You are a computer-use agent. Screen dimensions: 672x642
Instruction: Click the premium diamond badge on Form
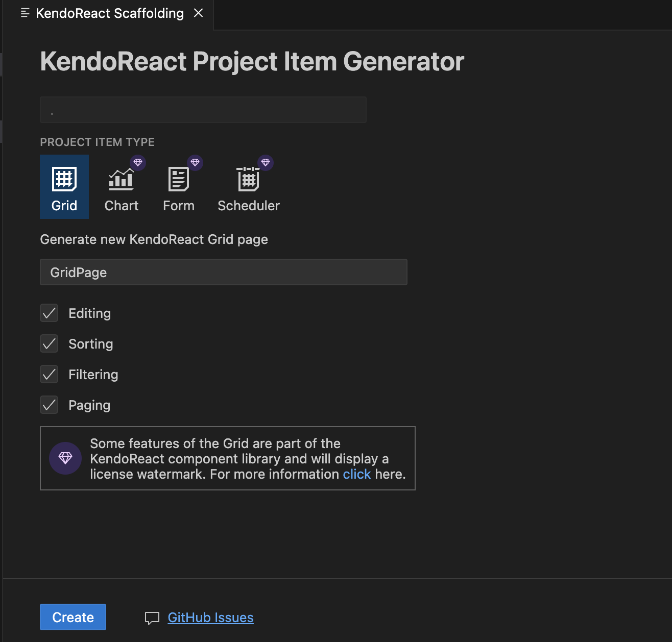click(x=195, y=162)
